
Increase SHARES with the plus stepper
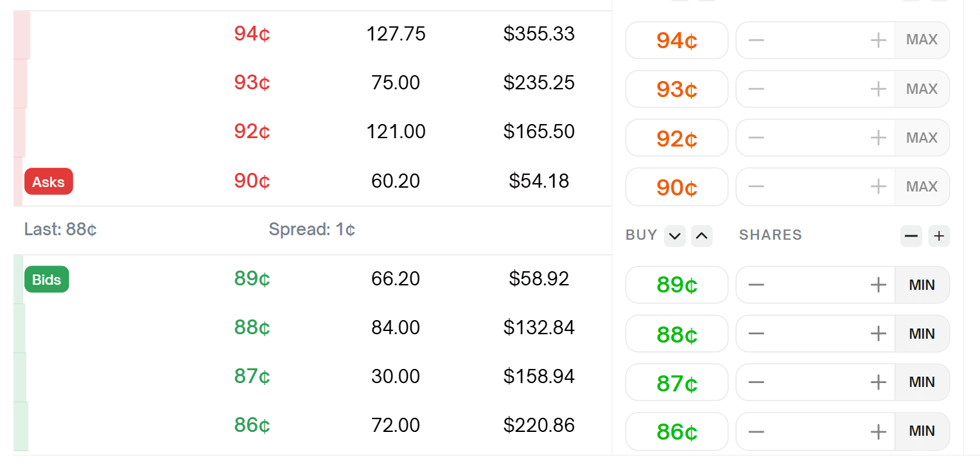pos(939,236)
